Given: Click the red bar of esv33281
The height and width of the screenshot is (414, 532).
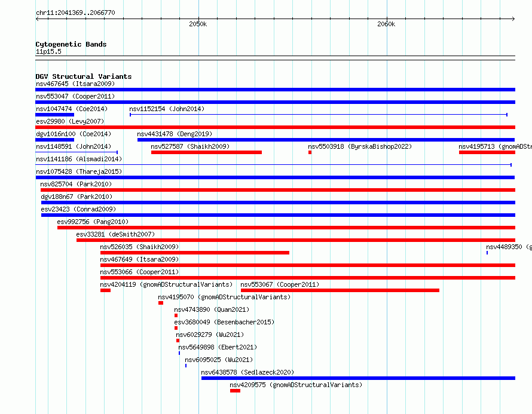Looking at the screenshot, I should click(x=296, y=240).
